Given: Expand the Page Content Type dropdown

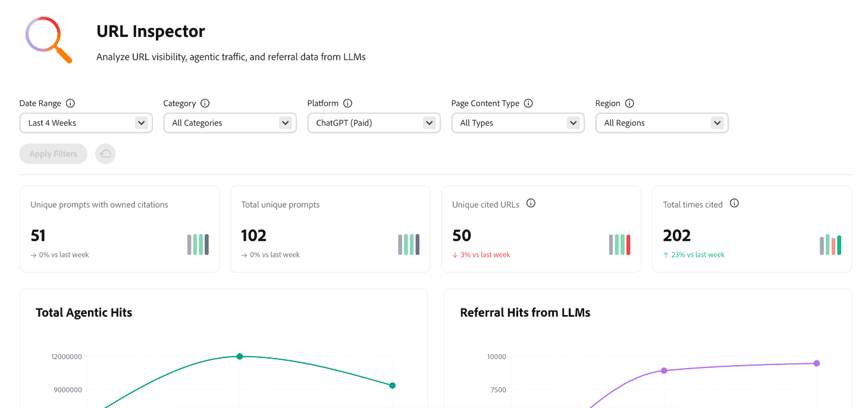Looking at the screenshot, I should [x=518, y=123].
